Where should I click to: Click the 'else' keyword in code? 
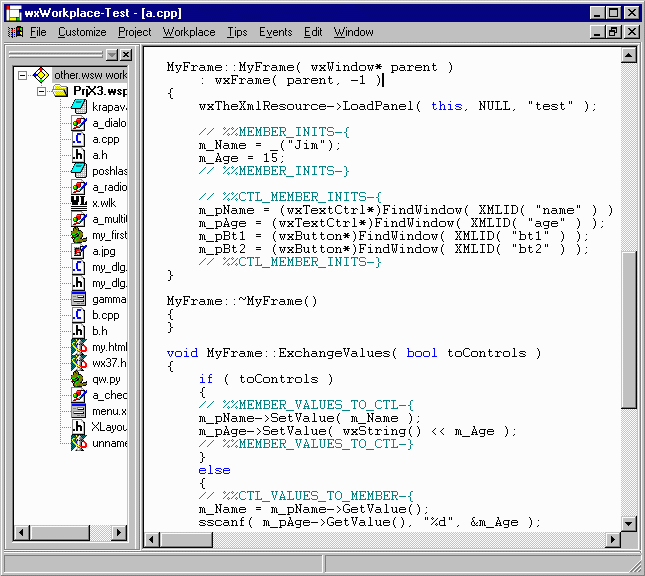tap(214, 470)
